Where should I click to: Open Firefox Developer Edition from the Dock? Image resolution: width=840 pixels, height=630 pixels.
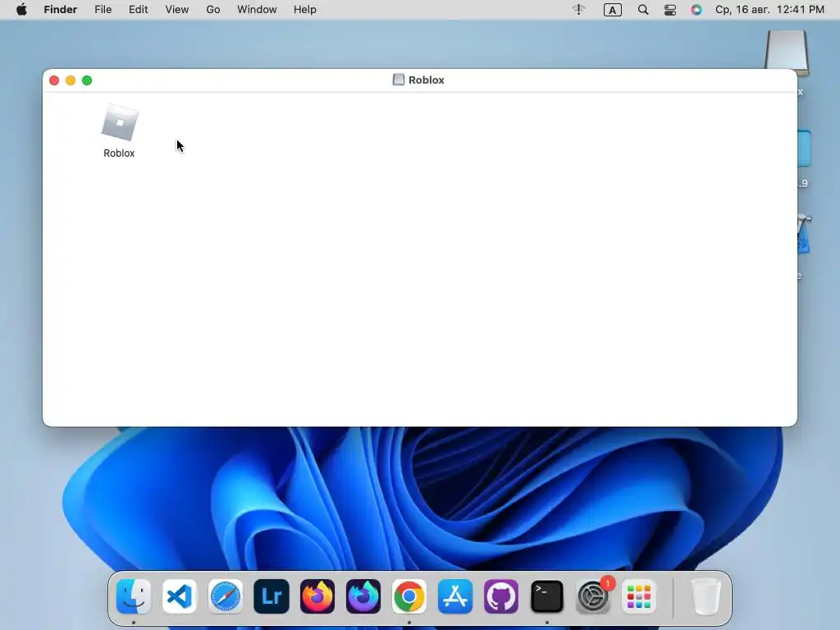363,596
